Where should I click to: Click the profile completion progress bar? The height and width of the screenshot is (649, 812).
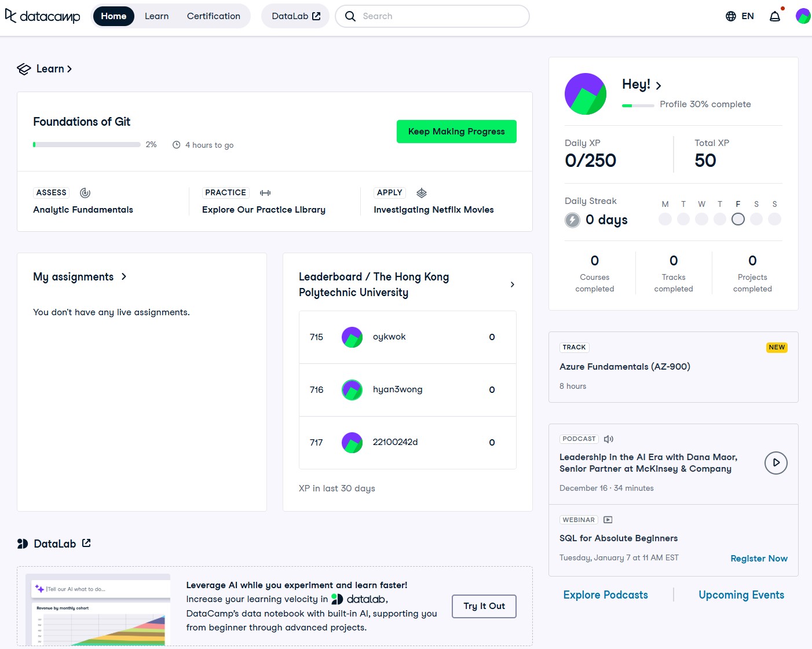click(x=638, y=105)
